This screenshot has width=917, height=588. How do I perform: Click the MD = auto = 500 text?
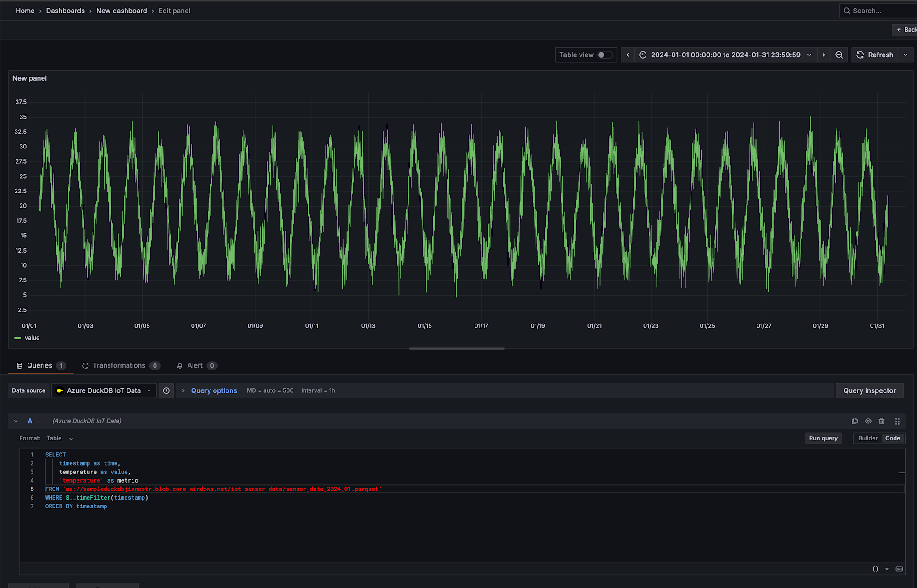coord(270,390)
